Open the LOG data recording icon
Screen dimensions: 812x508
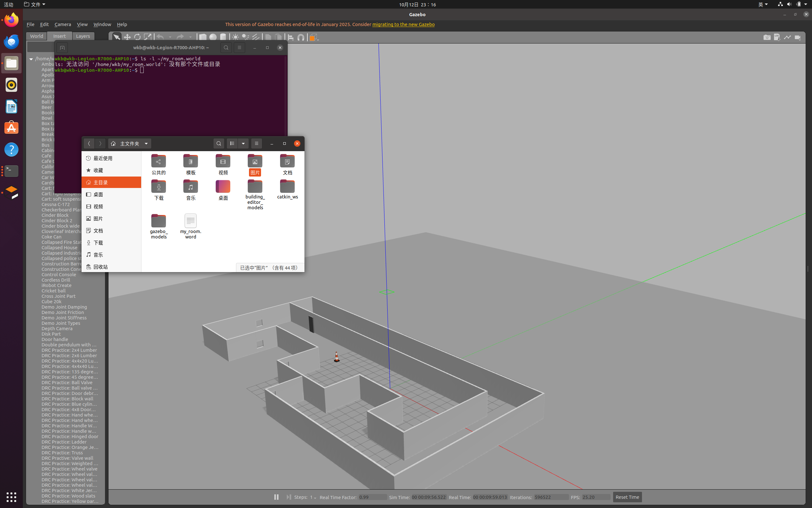777,37
